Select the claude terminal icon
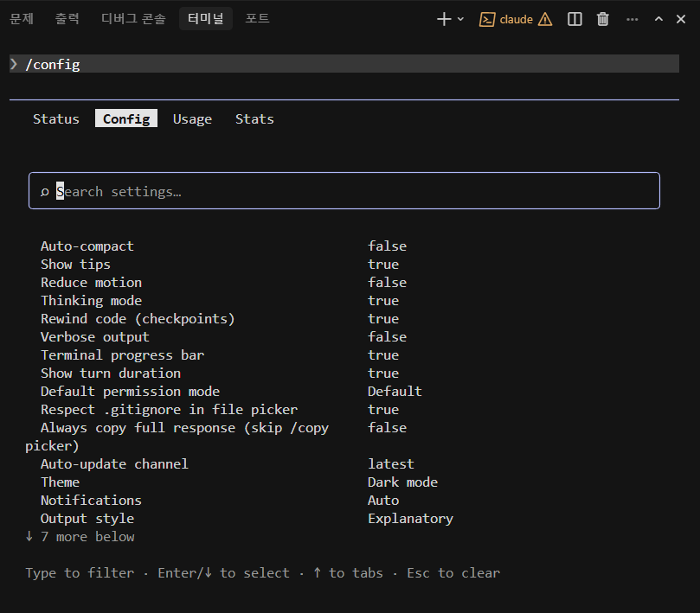700x613 pixels. click(x=487, y=19)
